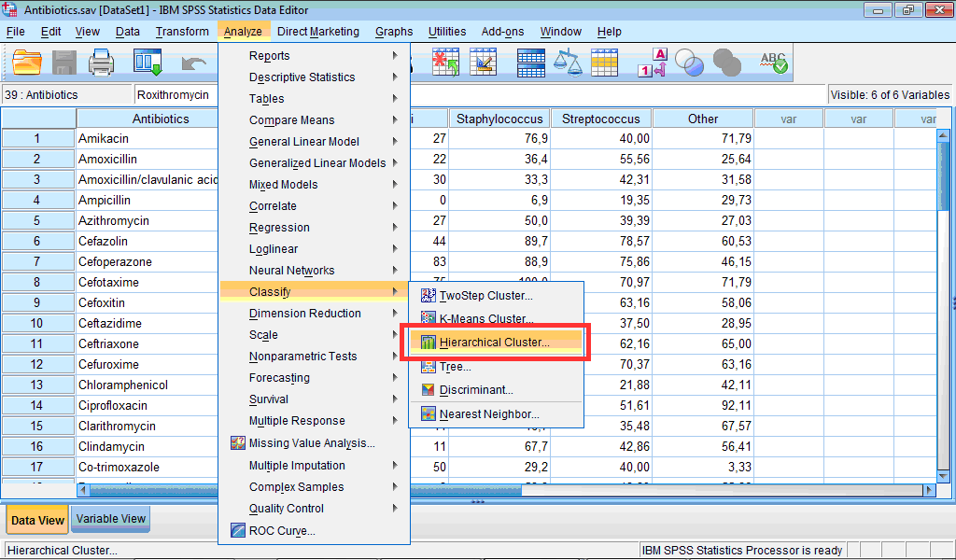Select the Antibiotics column header
The image size is (956, 560).
pyautogui.click(x=147, y=119)
